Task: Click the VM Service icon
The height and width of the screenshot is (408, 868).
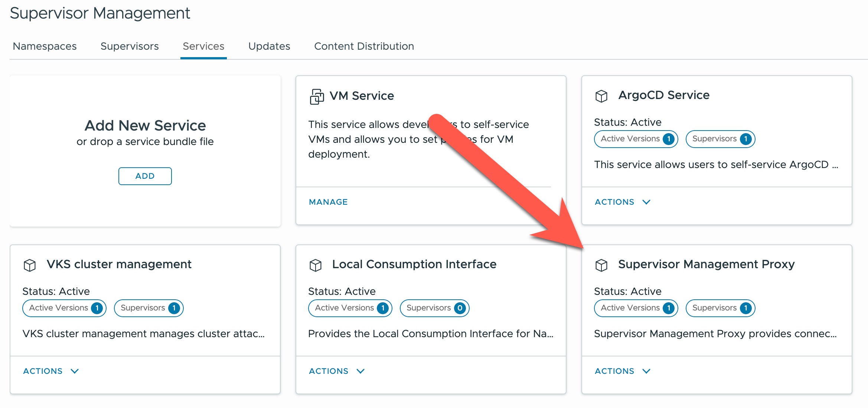Action: click(316, 95)
